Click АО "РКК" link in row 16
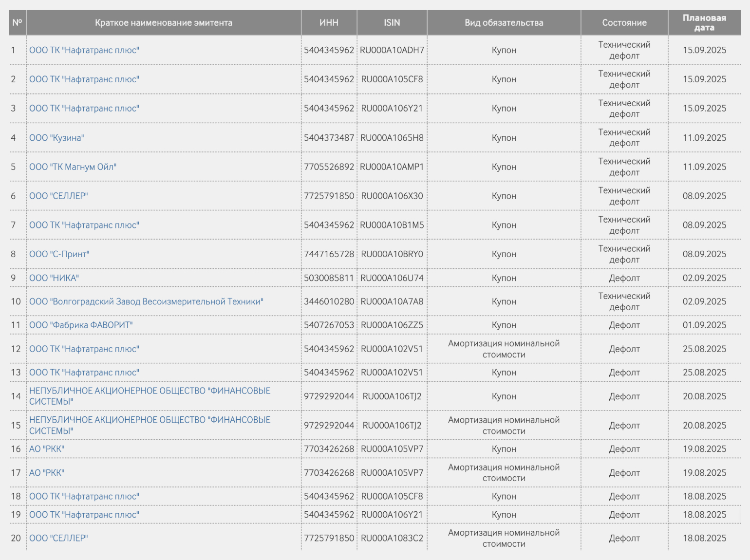The width and height of the screenshot is (750, 560). click(x=47, y=449)
